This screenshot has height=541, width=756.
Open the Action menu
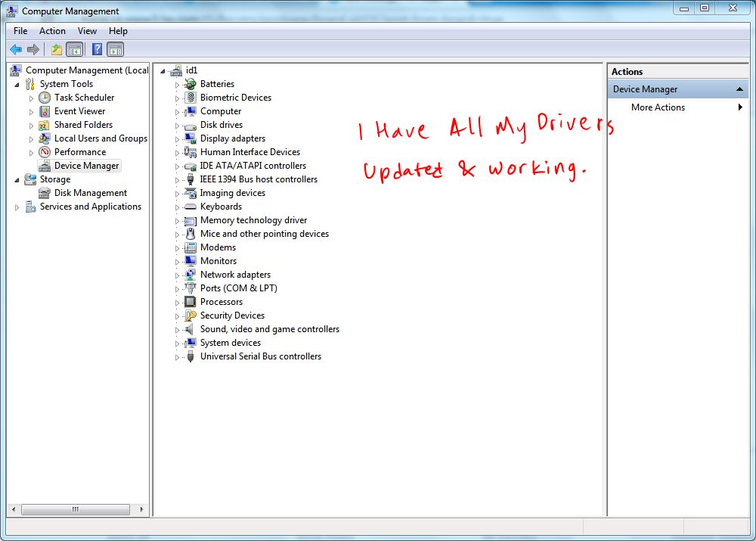tap(52, 31)
